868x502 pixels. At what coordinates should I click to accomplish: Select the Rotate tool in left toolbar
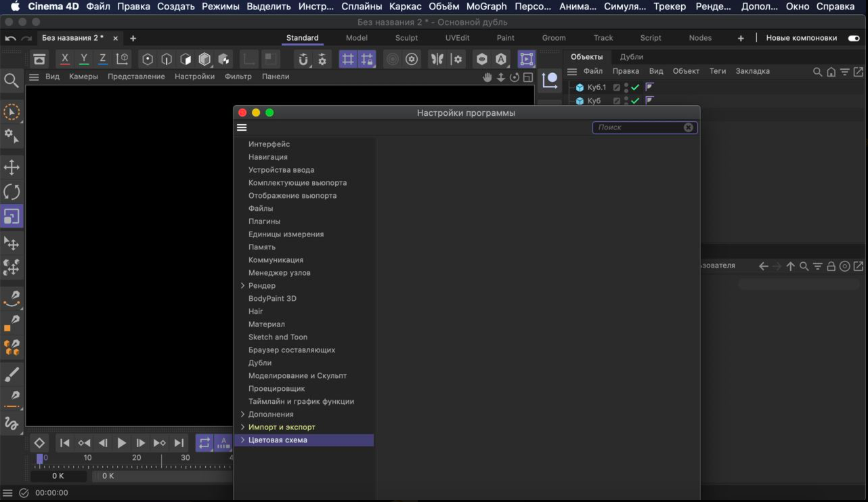point(12,192)
